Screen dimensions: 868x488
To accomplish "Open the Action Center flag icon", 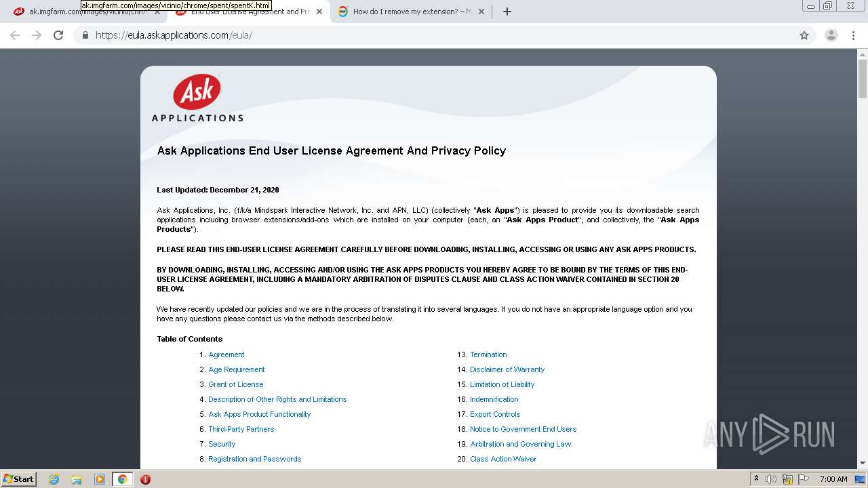I will 803,479.
